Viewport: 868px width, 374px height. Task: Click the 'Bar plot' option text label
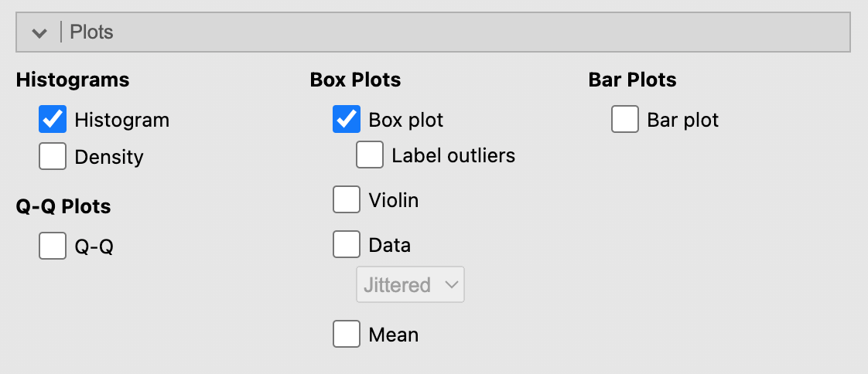point(683,121)
